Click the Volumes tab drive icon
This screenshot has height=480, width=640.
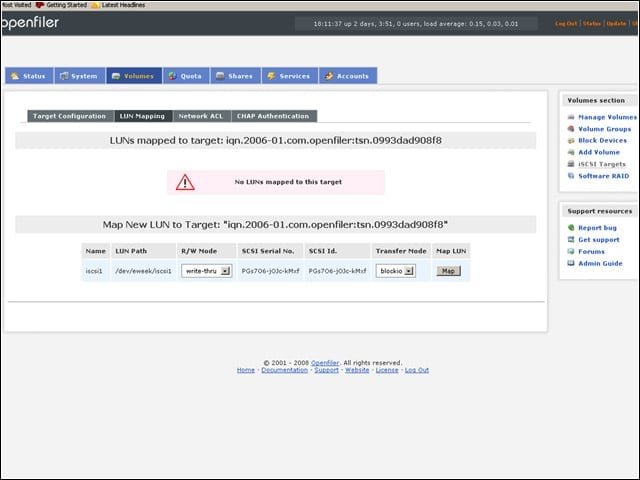click(116, 76)
